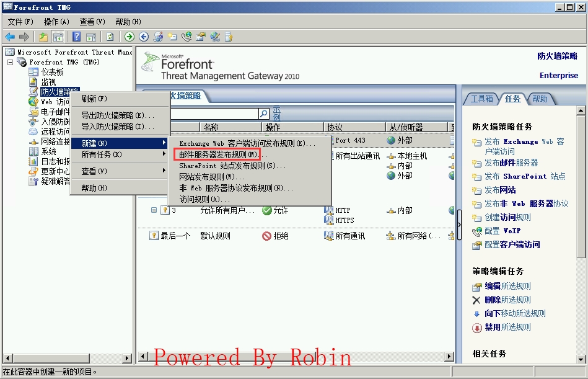Switch to the 工具箱 tab
This screenshot has width=588, height=379.
pyautogui.click(x=482, y=99)
